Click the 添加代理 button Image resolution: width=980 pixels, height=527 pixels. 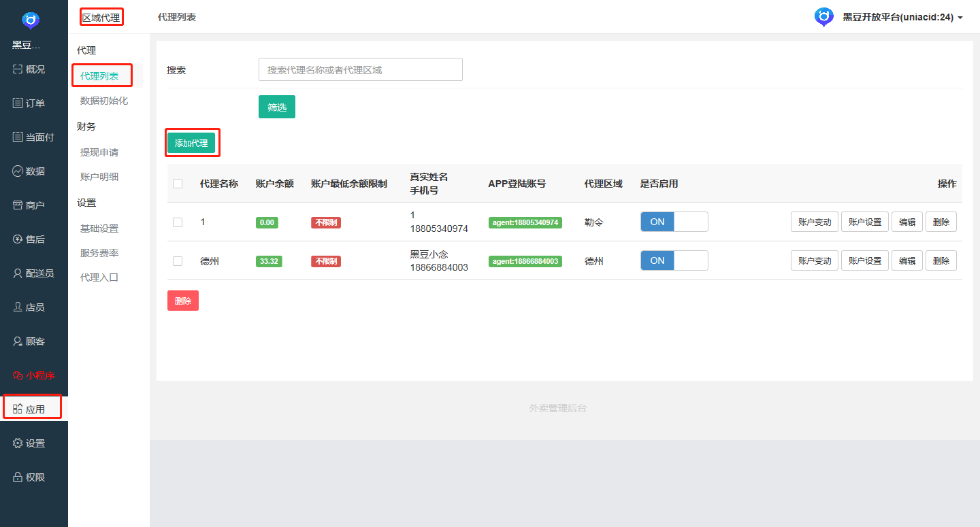(x=191, y=143)
